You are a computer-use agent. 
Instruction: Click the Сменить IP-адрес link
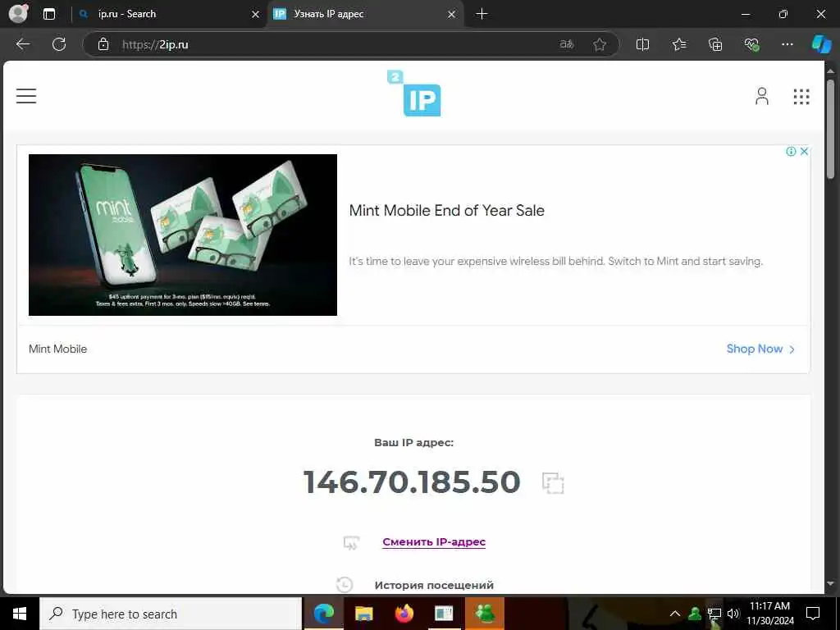pos(434,542)
